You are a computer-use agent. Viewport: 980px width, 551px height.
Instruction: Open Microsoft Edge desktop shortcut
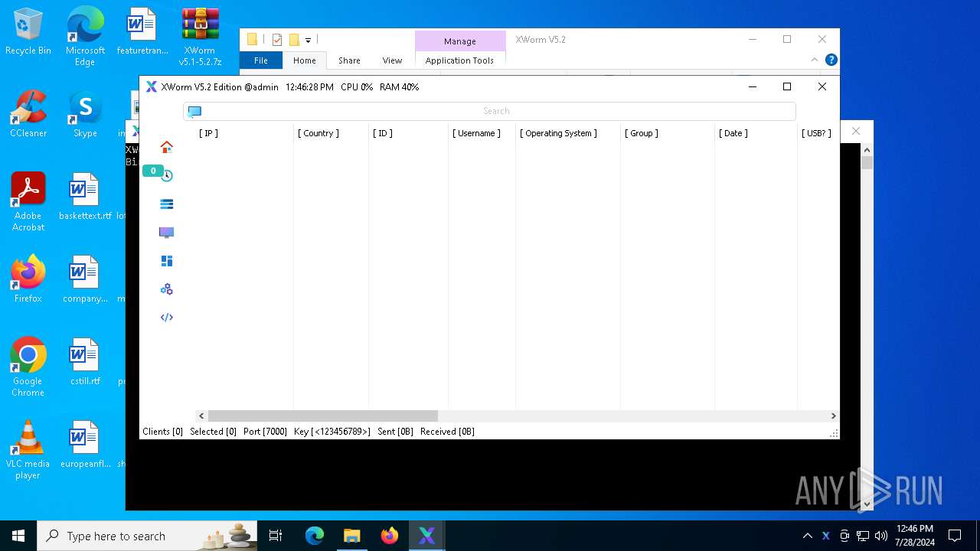point(85,37)
